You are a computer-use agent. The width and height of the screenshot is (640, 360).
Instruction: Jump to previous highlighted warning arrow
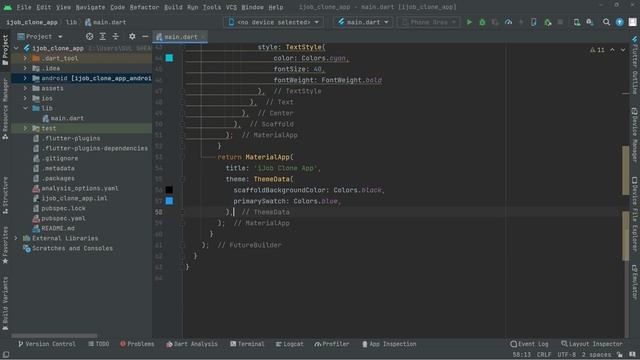coord(612,50)
